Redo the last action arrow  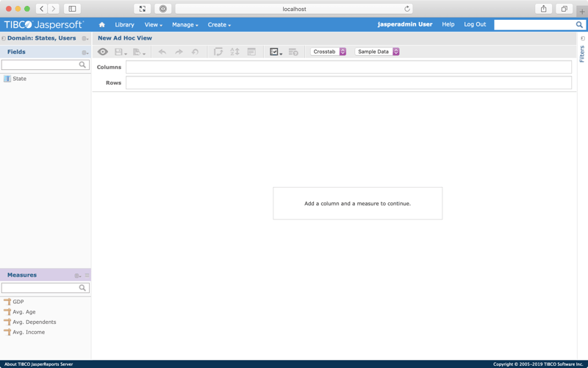coord(179,52)
